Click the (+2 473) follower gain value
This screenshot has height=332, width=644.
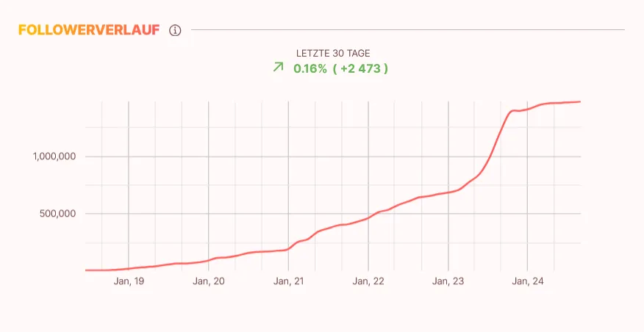(x=360, y=68)
